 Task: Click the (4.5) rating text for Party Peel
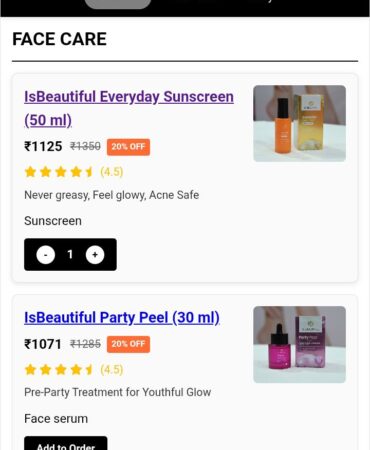[112, 370]
